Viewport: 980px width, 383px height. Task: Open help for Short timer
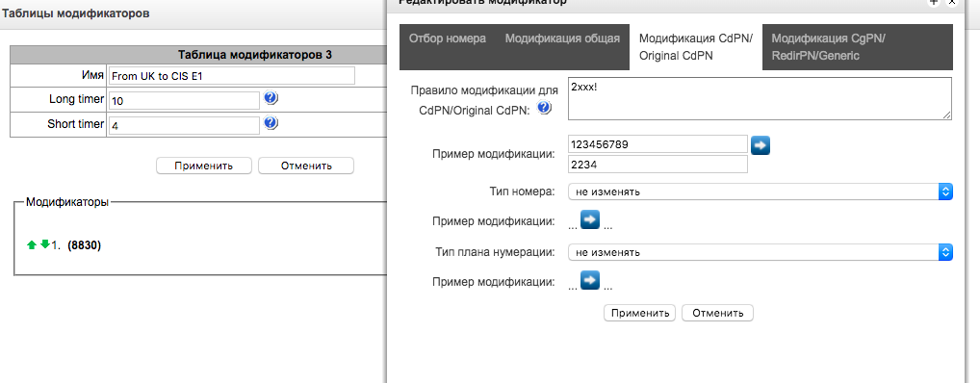click(x=271, y=123)
